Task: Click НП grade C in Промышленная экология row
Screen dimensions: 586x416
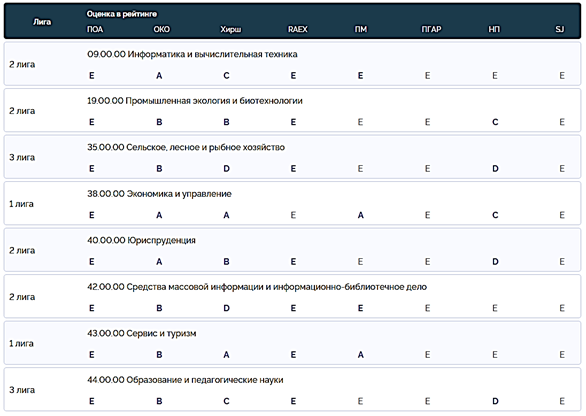Action: point(495,122)
